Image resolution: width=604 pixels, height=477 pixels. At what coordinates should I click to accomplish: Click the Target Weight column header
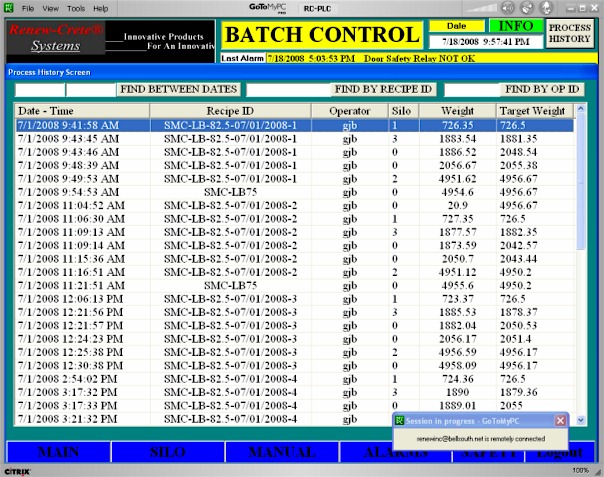coord(535,111)
